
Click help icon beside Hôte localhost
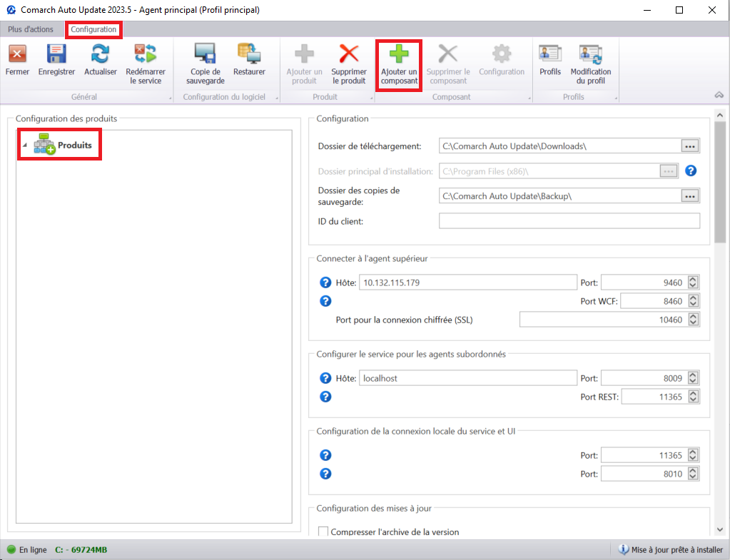click(325, 378)
